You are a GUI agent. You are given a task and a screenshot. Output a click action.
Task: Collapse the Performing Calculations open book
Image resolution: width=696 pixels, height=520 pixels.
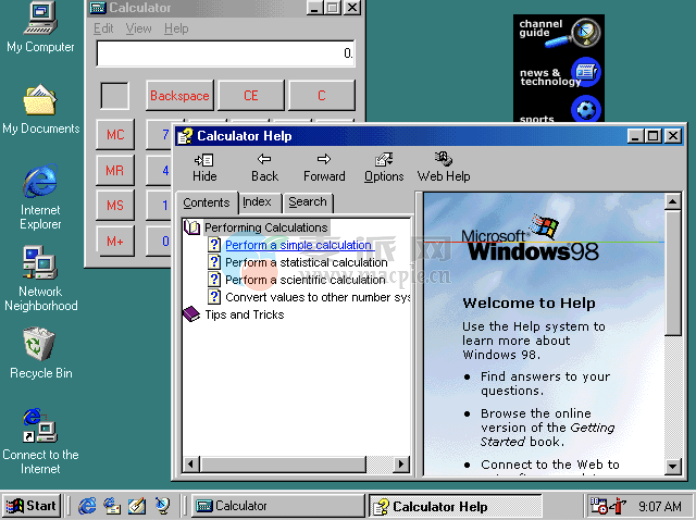192,228
